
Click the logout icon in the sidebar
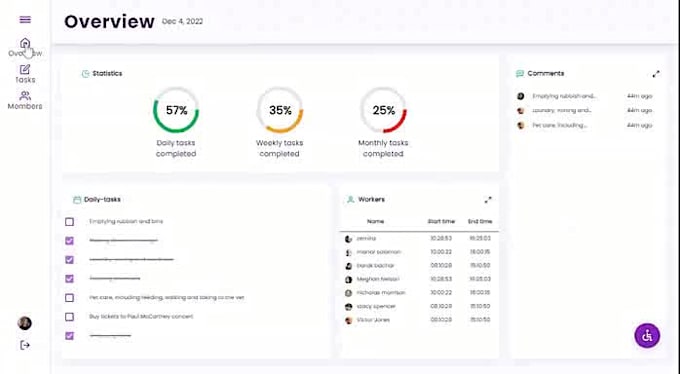[x=25, y=345]
